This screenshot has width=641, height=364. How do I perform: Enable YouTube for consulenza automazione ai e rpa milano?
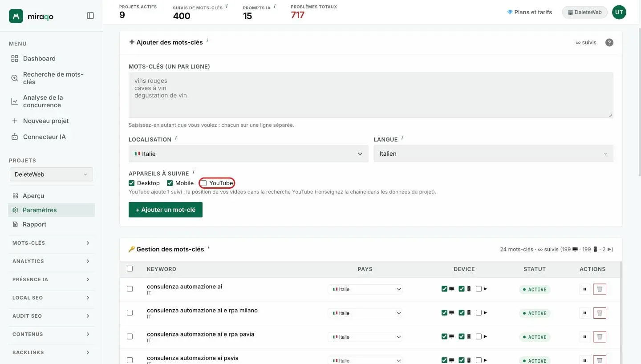pyautogui.click(x=479, y=312)
